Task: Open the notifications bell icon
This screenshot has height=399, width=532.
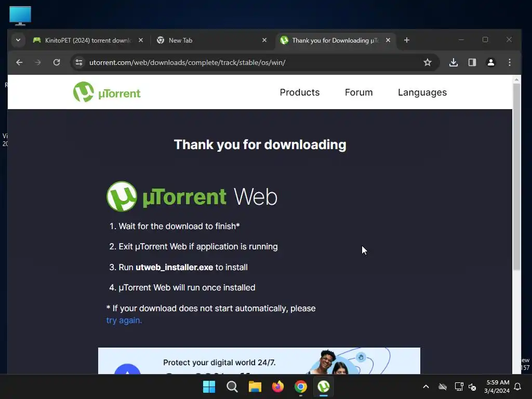Action: 518,387
